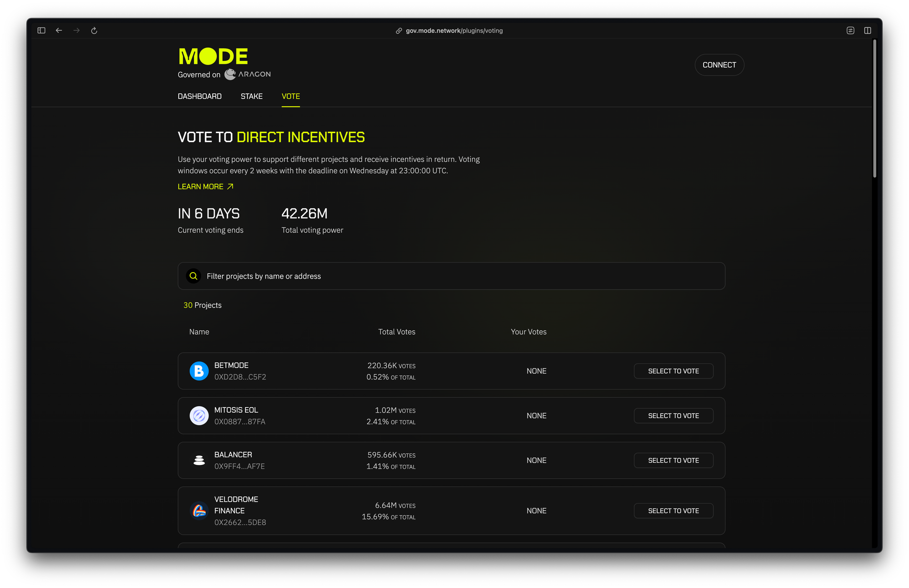Click the Velodrome Finance logo
This screenshot has height=588, width=909.
tap(199, 510)
